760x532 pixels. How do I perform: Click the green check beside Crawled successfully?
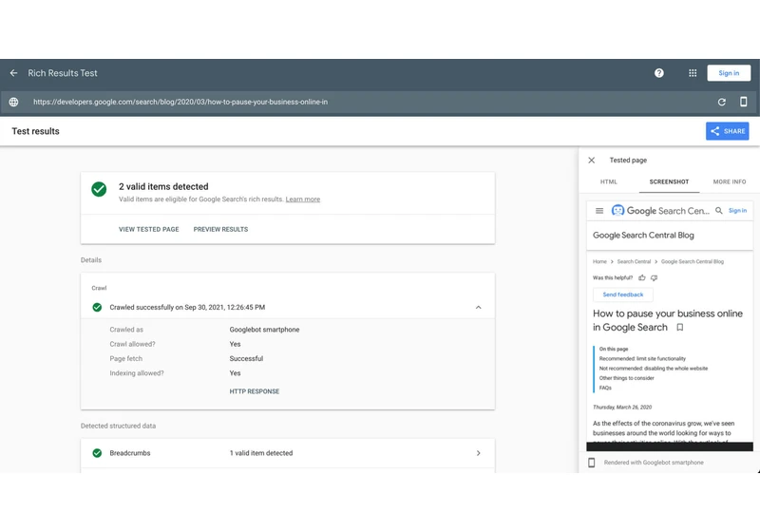point(97,307)
